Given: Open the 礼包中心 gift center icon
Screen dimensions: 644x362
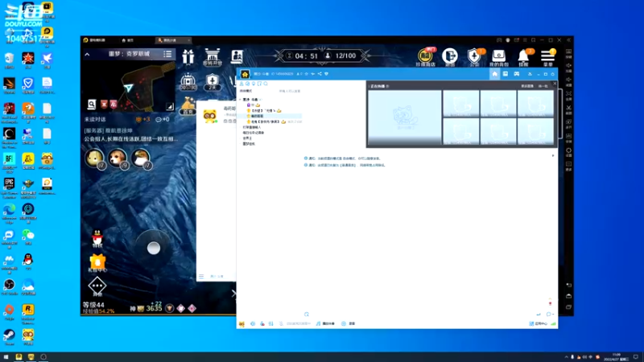Looking at the screenshot, I should [97, 263].
